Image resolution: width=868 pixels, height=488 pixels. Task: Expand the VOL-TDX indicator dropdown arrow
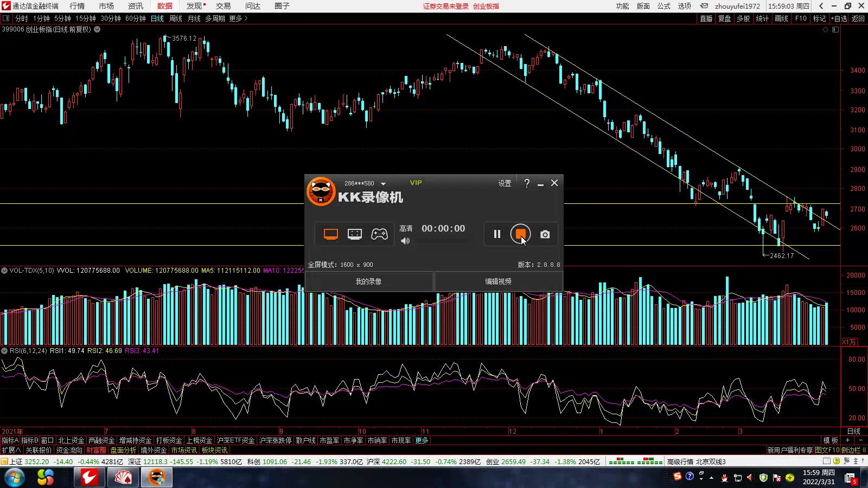[x=4, y=270]
